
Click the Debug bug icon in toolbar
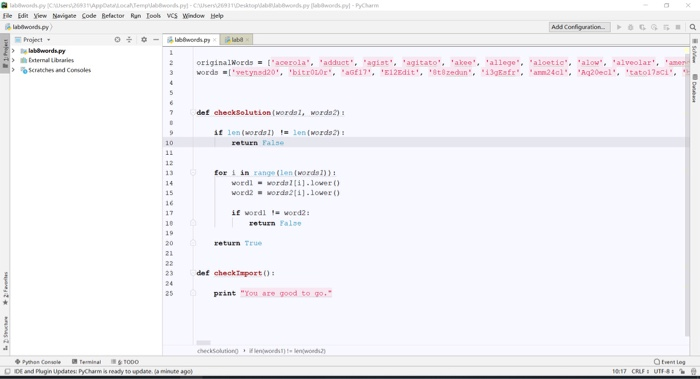pos(630,27)
